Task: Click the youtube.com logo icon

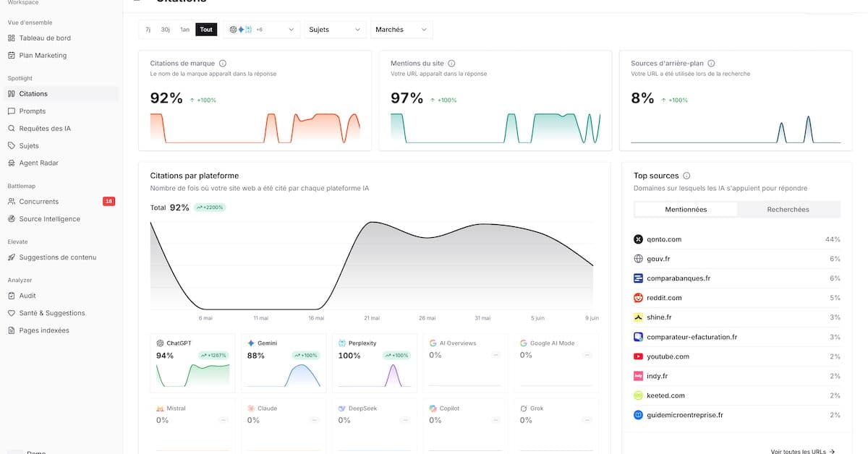Action: 639,356
